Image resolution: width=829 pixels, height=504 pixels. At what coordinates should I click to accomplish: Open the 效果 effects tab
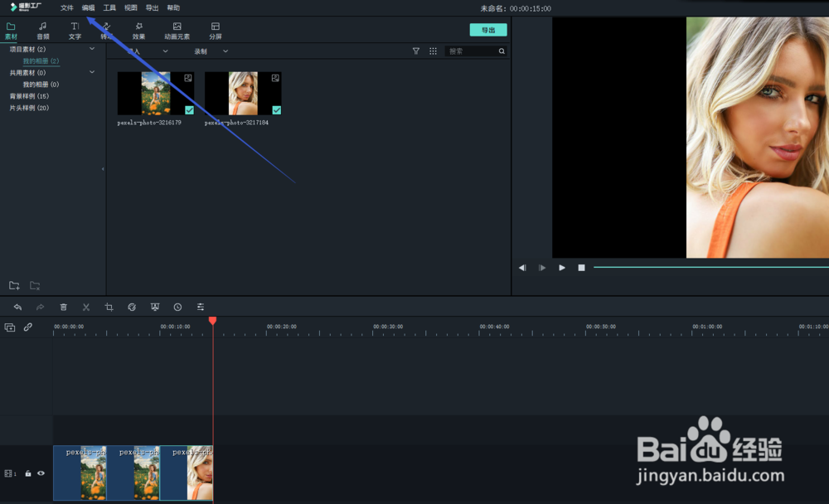[x=138, y=31]
